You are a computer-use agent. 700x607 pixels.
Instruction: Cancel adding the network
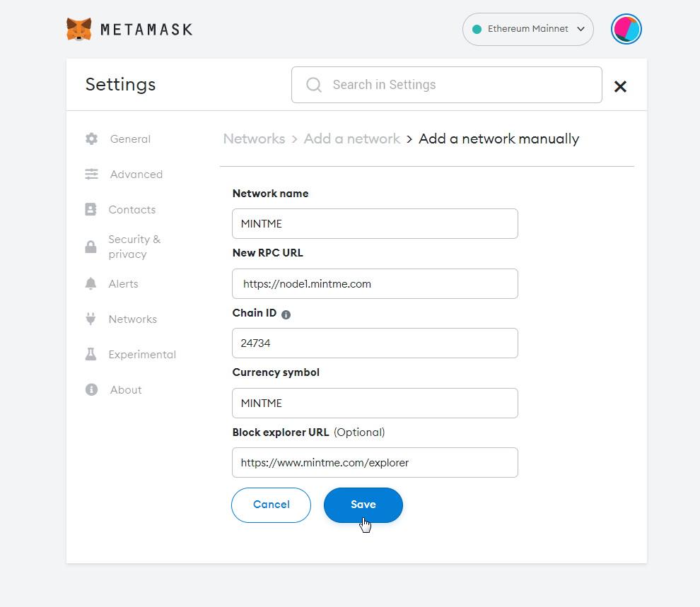[271, 505]
